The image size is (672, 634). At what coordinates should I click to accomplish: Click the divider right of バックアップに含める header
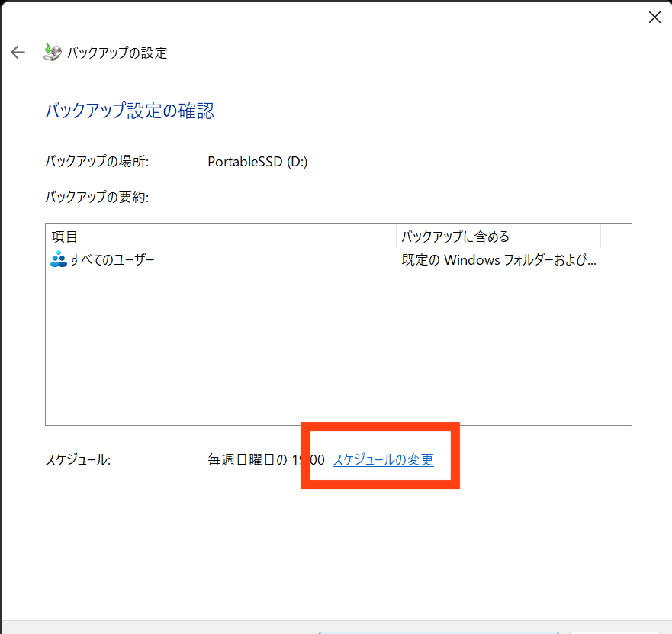click(x=601, y=237)
